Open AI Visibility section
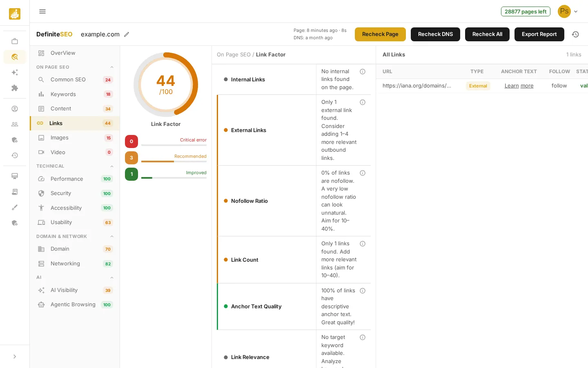The image size is (588, 368). (75, 290)
